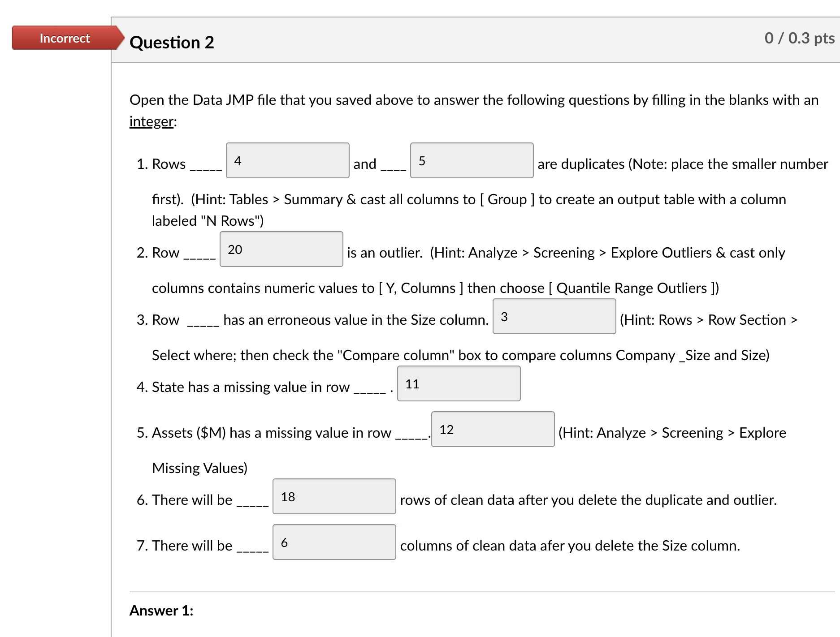Image resolution: width=840 pixels, height=637 pixels.
Task: Click the text 'is an outlier.'
Action: (x=385, y=253)
